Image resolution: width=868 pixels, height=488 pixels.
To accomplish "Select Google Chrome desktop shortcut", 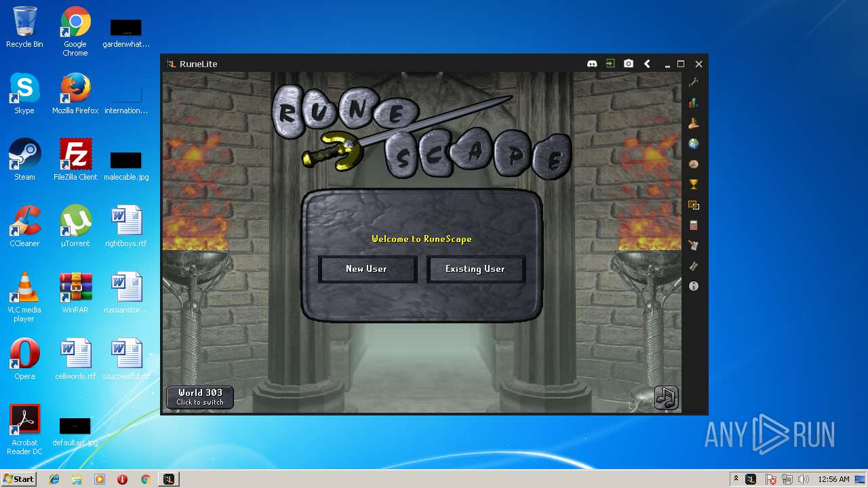I will (x=75, y=31).
